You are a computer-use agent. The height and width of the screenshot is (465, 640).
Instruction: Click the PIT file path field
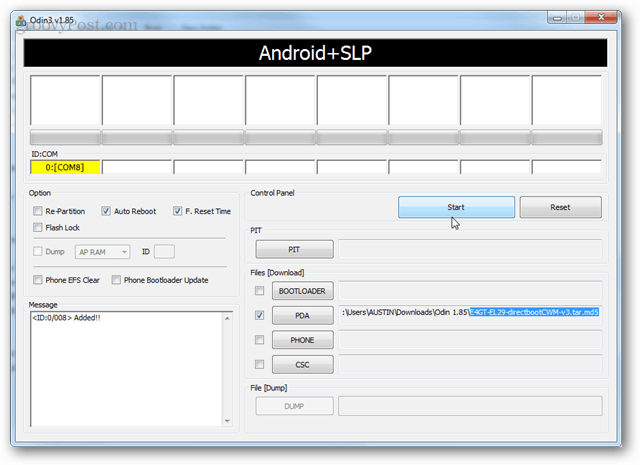[470, 249]
